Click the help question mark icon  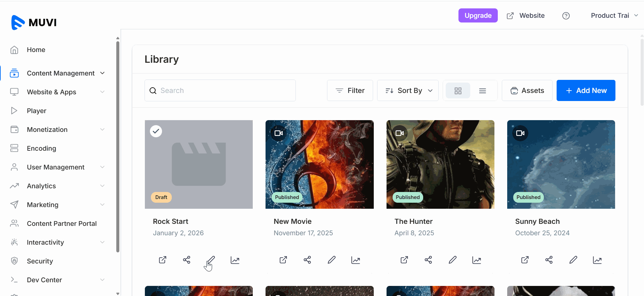click(566, 16)
